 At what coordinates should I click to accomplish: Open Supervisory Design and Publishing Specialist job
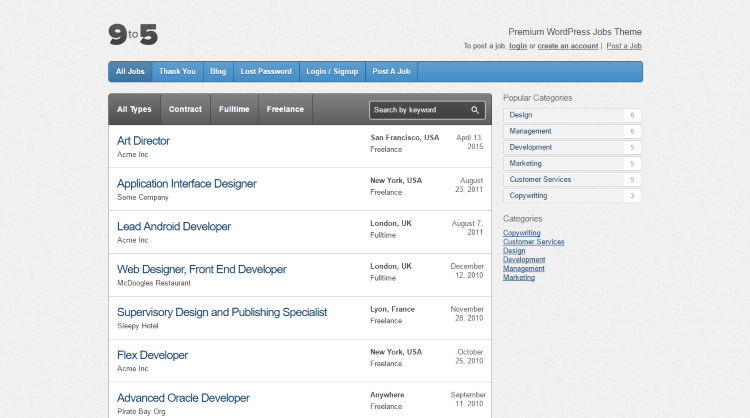[x=222, y=312]
